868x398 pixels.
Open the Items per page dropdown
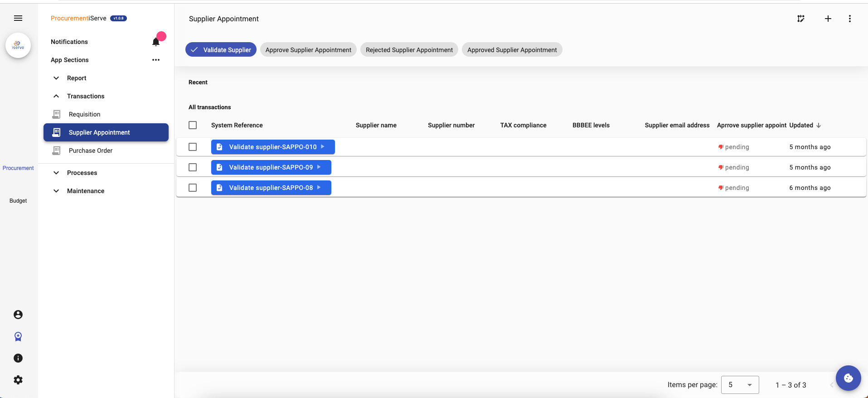coord(740,385)
